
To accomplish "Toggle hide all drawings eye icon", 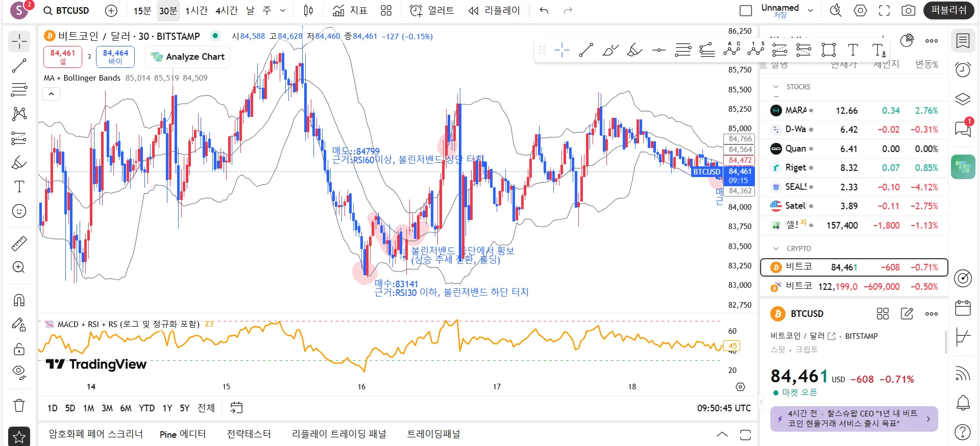I will [x=19, y=373].
